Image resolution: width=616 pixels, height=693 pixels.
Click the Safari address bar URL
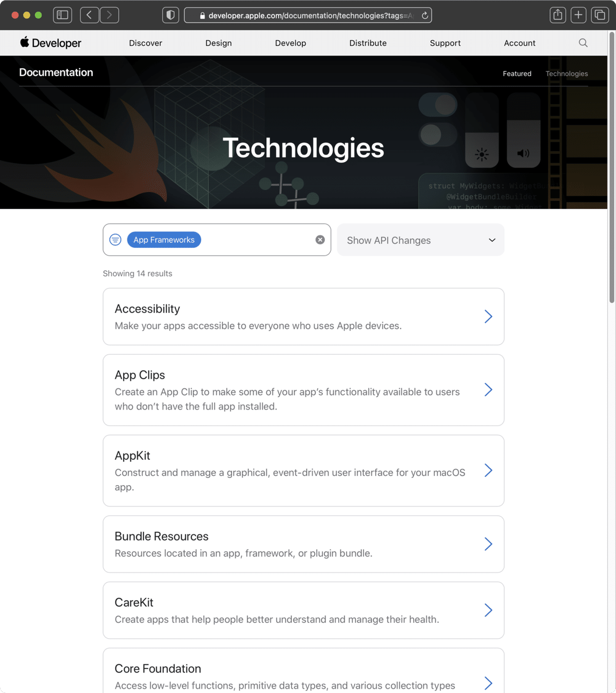(x=307, y=15)
